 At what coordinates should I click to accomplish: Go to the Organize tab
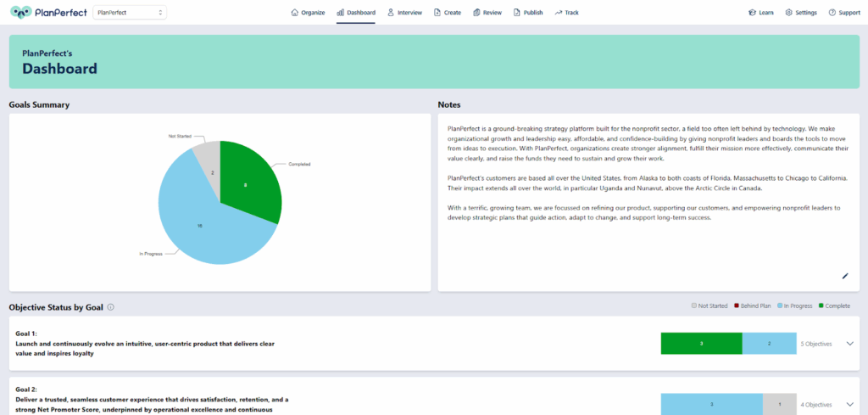click(x=308, y=12)
